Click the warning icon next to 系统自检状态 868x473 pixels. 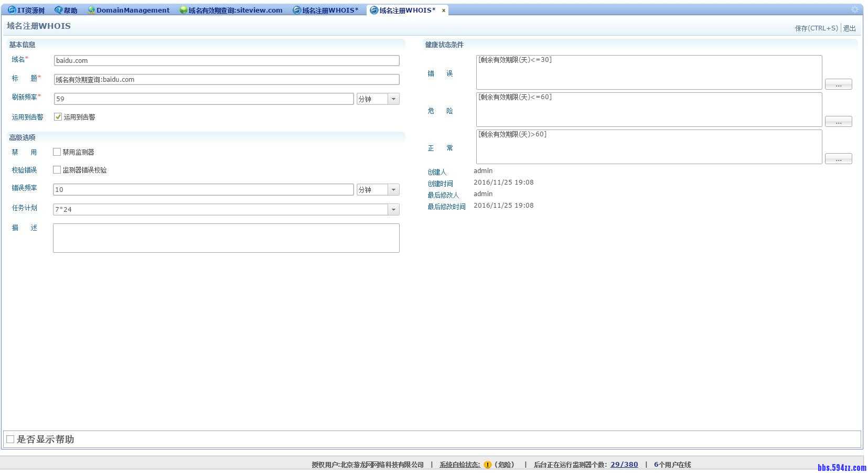(x=487, y=464)
